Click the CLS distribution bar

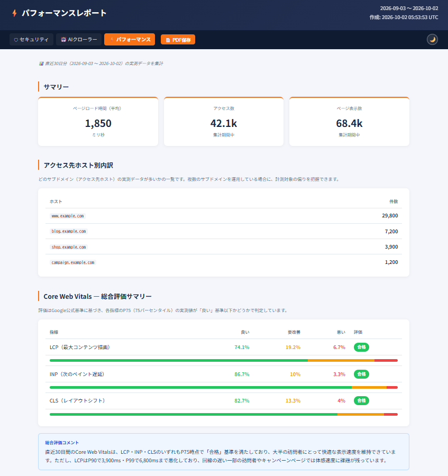(x=224, y=414)
